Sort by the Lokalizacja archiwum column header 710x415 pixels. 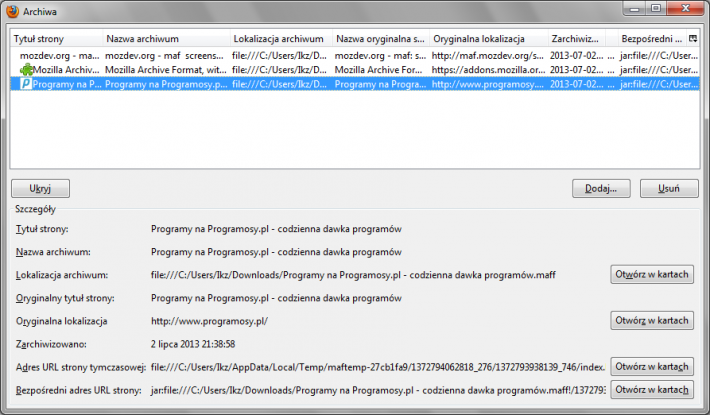pos(282,39)
